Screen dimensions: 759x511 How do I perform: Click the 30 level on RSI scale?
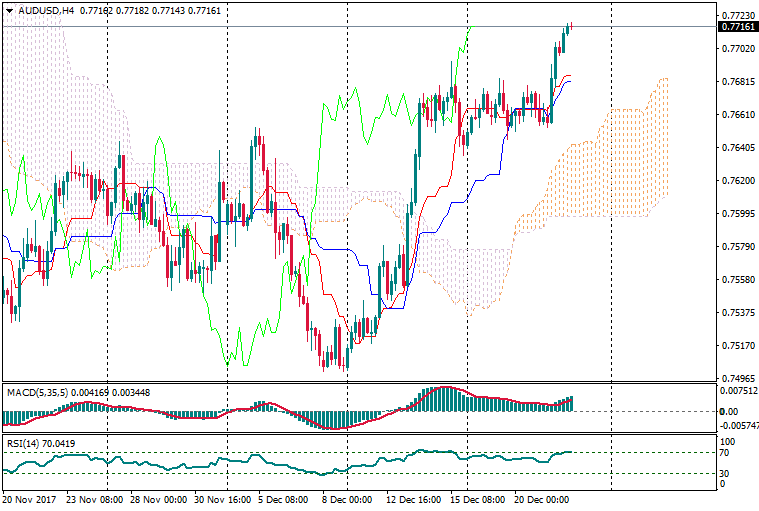coord(725,473)
